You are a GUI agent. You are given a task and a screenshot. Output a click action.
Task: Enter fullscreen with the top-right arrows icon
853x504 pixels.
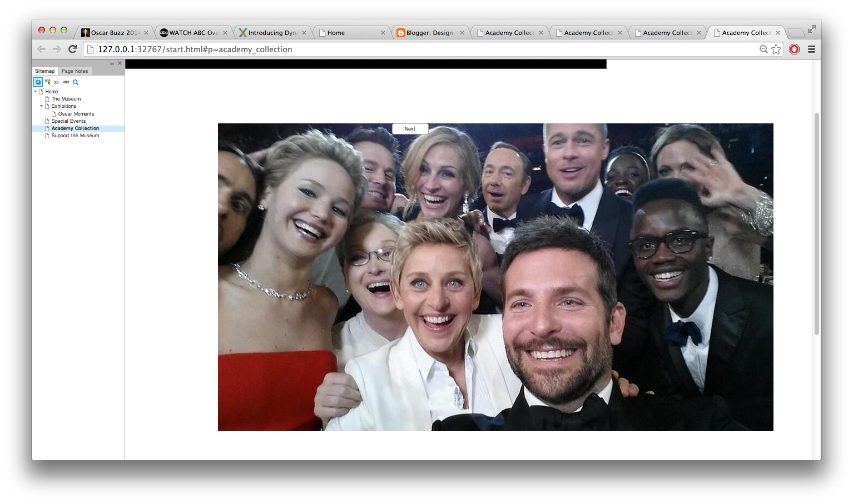(812, 29)
